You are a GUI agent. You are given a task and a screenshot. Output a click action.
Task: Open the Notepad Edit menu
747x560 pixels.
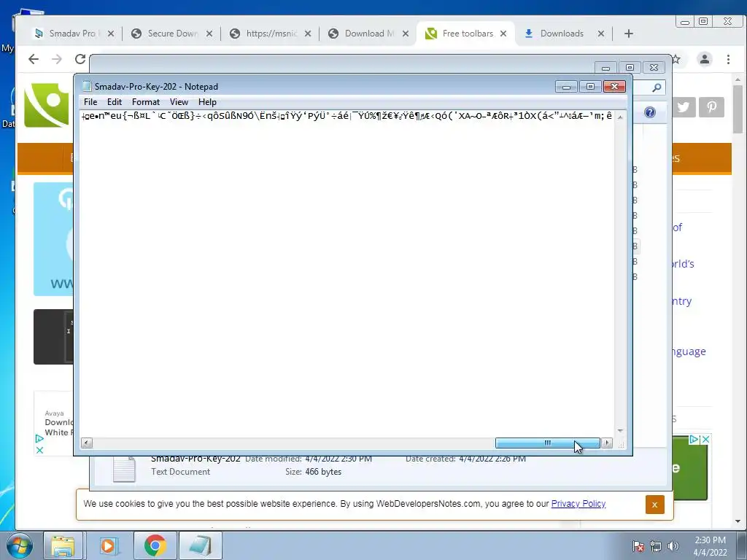pos(115,102)
